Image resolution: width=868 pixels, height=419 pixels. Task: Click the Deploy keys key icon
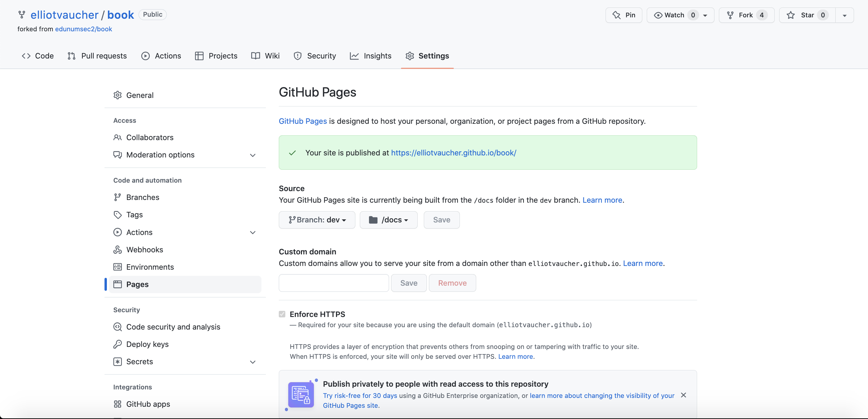tap(117, 344)
